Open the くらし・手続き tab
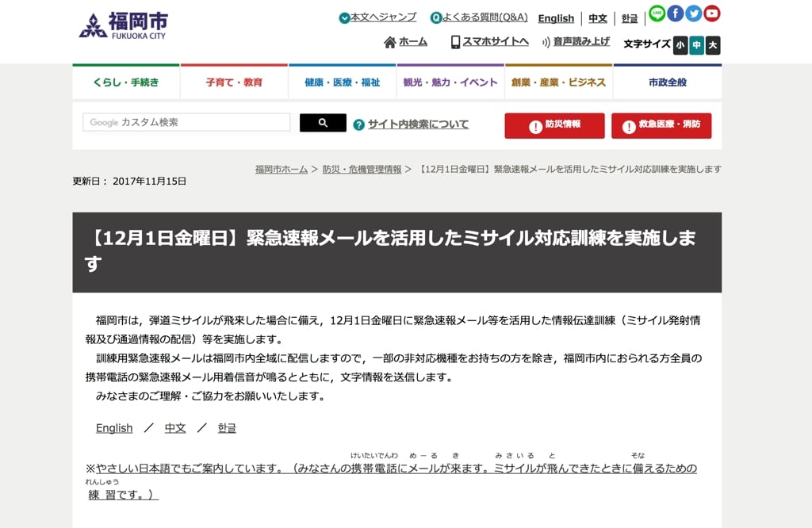Image resolution: width=812 pixels, height=528 pixels. point(126,82)
